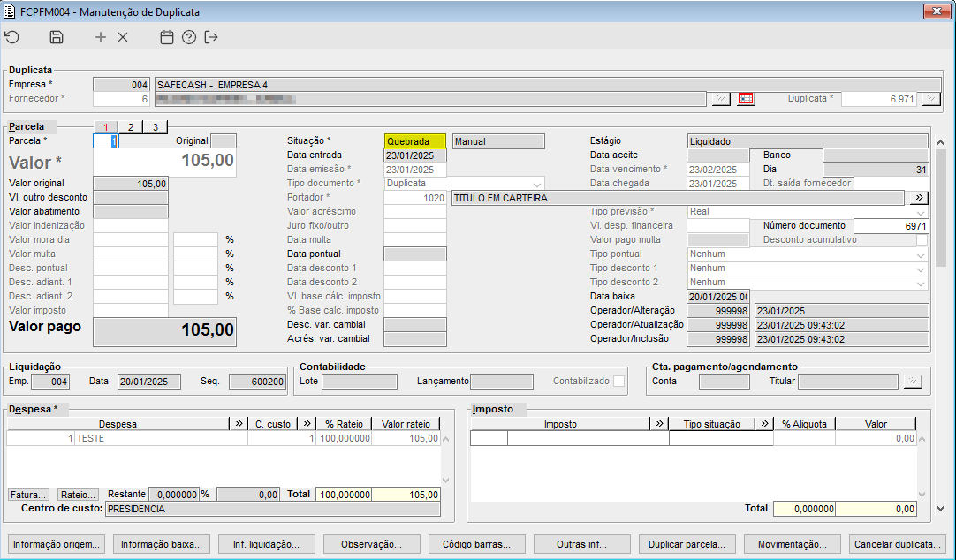The image size is (956, 560).
Task: Click the Parcela number input field
Action: click(x=105, y=140)
